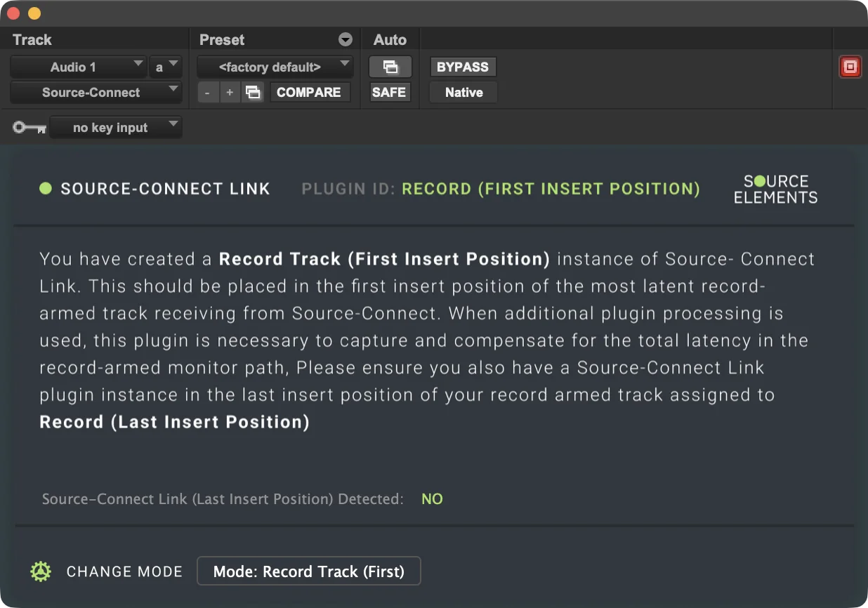The image size is (868, 608).
Task: Minimize window with the yellow button
Action: click(x=34, y=13)
